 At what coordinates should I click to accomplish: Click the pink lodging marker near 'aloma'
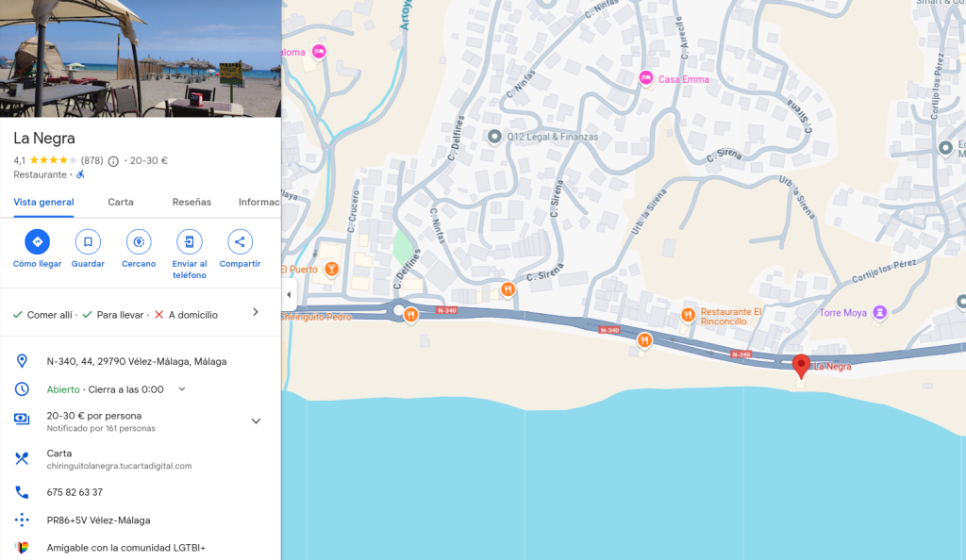pyautogui.click(x=319, y=52)
